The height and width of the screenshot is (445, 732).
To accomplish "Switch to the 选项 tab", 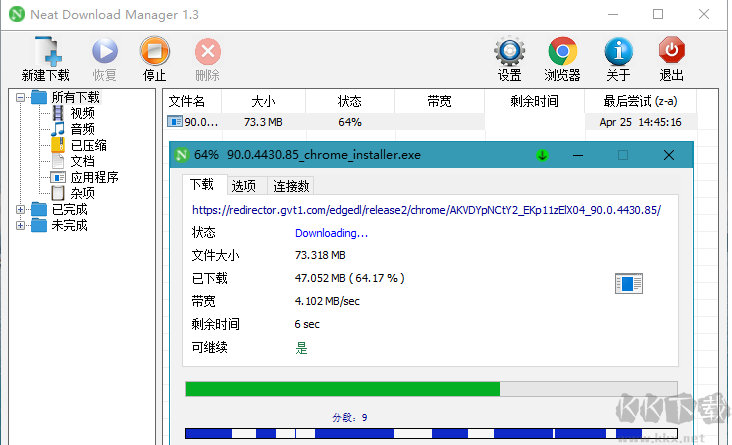I will (x=246, y=186).
